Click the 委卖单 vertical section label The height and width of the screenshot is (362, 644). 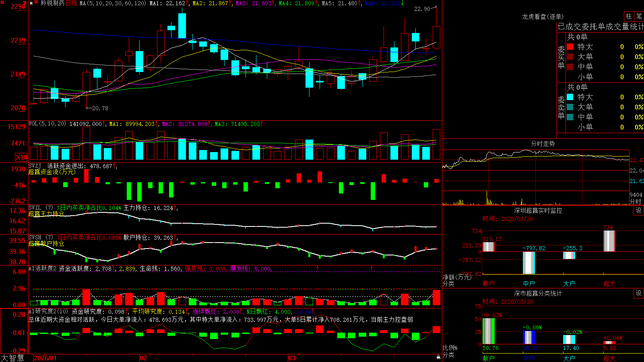(x=561, y=108)
